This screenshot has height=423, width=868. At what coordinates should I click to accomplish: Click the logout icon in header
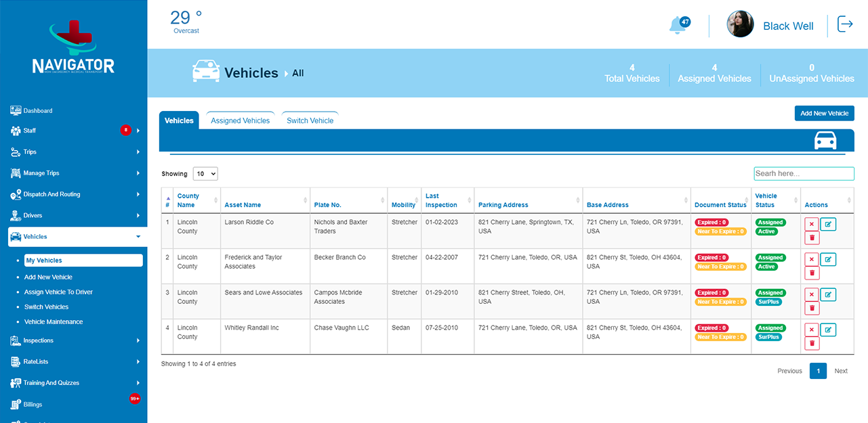coord(845,25)
